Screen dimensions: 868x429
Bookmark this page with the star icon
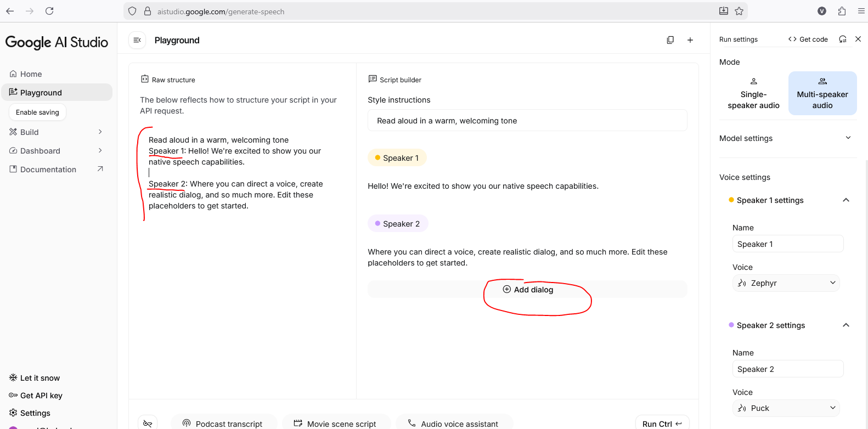[739, 11]
